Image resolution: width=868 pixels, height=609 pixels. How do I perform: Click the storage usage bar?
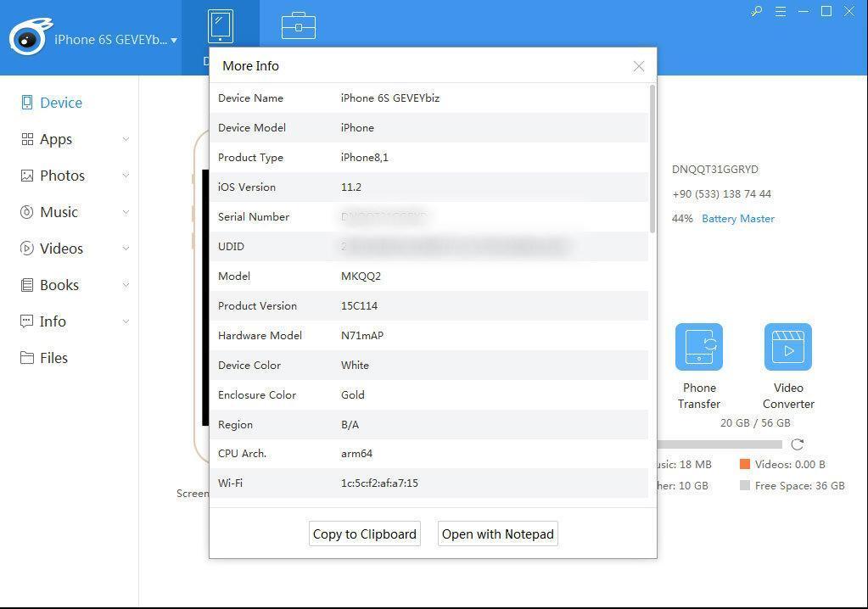[719, 444]
